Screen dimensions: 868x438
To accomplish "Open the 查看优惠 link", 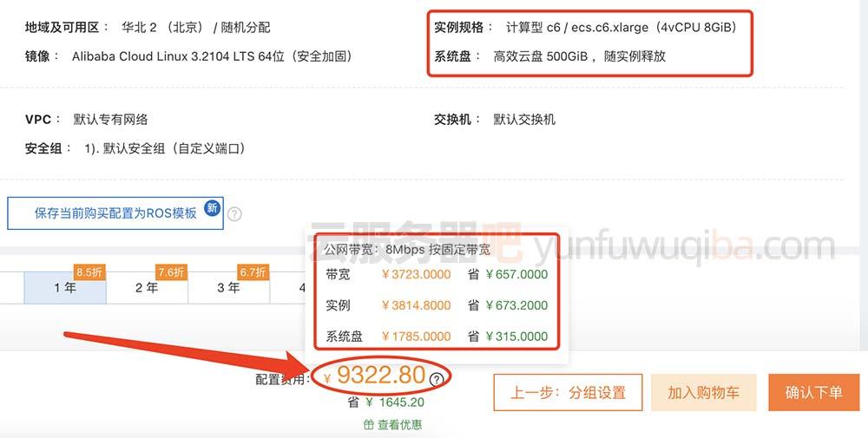I will [x=399, y=425].
